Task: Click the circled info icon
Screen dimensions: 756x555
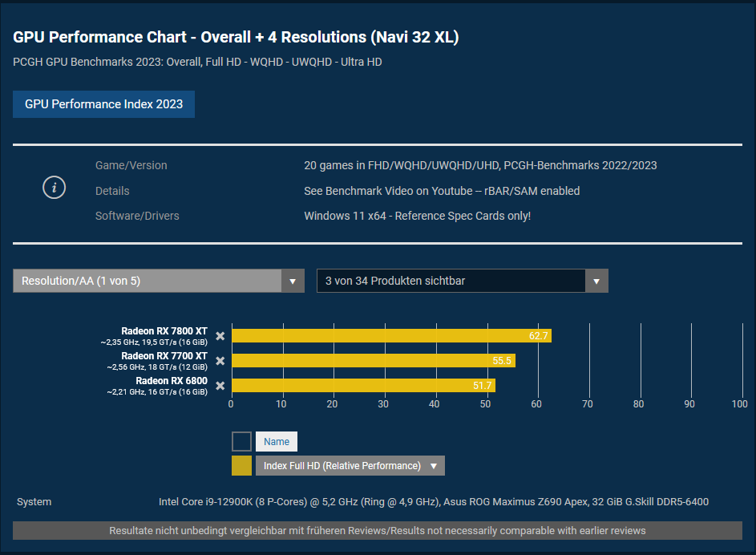Action: pyautogui.click(x=54, y=188)
